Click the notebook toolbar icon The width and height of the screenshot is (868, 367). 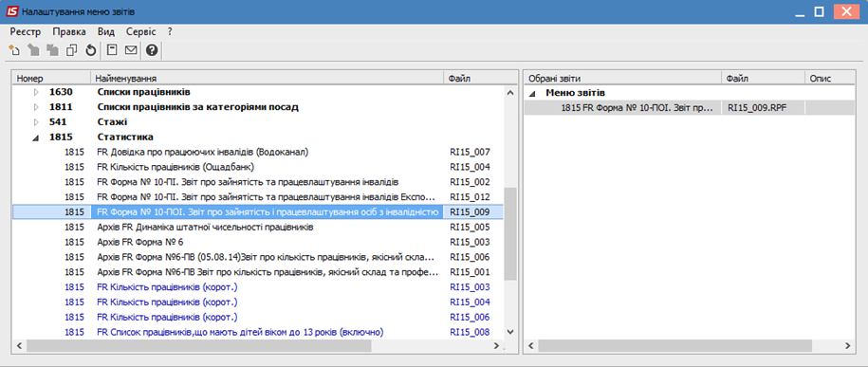(112, 50)
